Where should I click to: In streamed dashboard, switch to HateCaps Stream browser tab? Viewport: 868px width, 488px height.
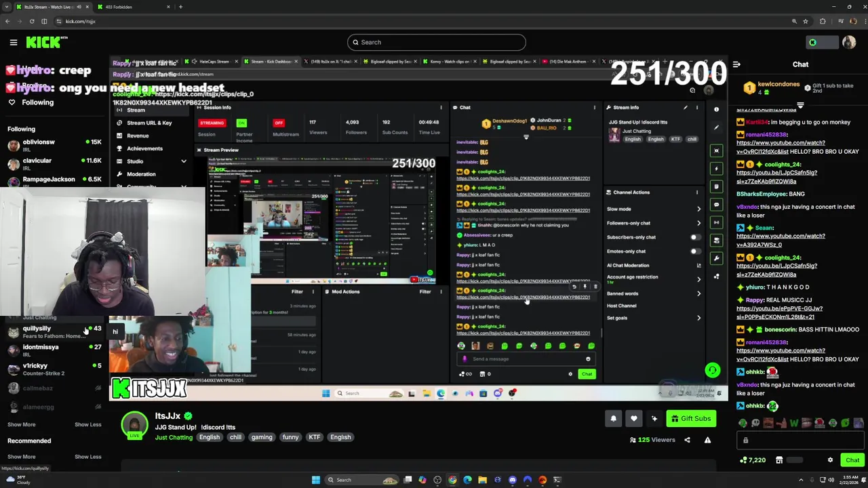pos(214,62)
